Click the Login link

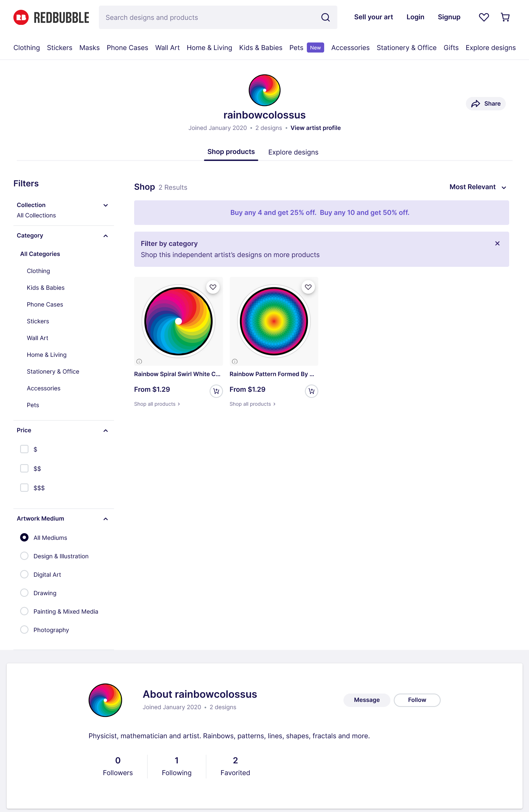415,17
